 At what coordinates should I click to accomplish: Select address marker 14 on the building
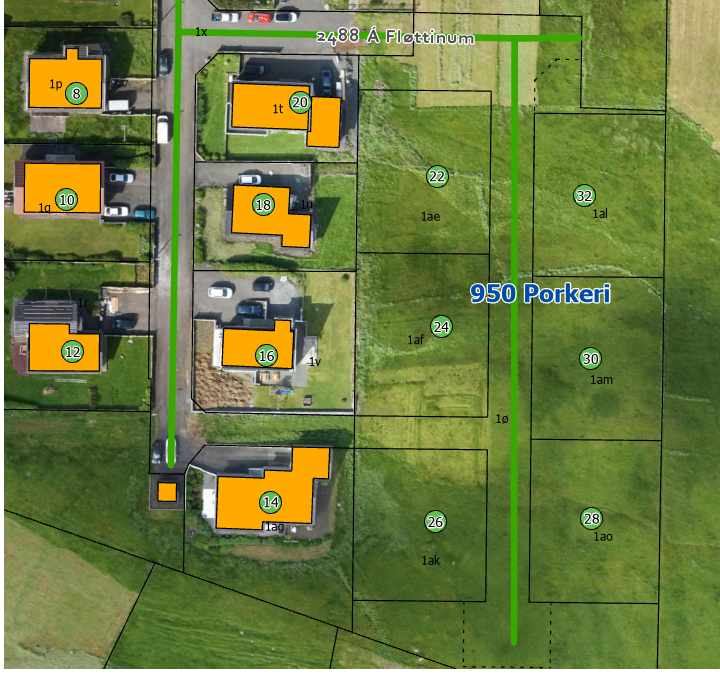tap(271, 502)
